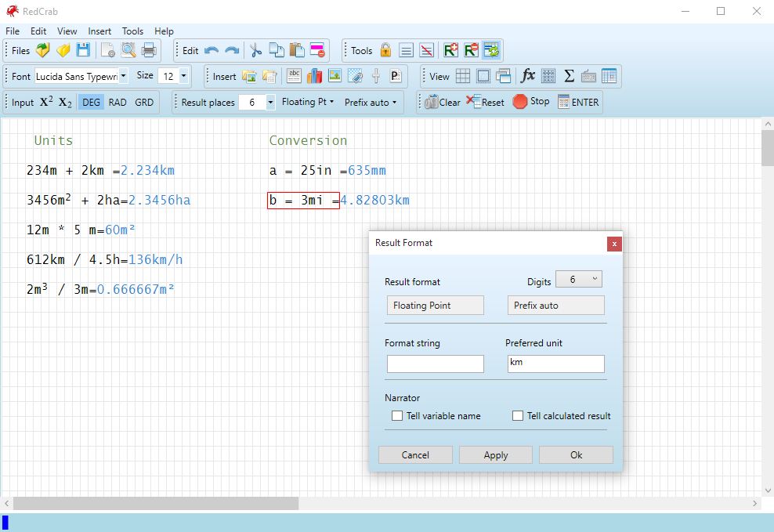Open the Insert menu

[99, 31]
